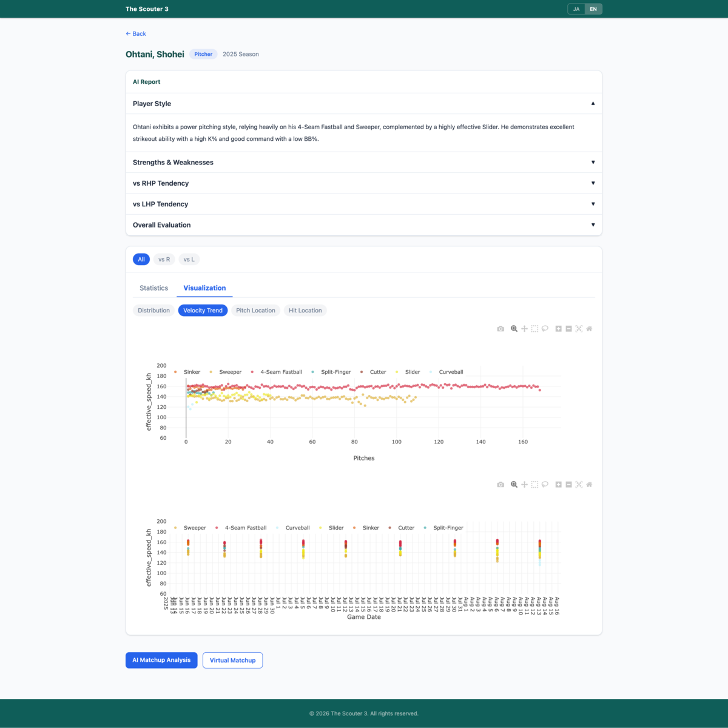This screenshot has width=728, height=728.
Task: Click the Game Date axis title
Action: pyautogui.click(x=364, y=617)
